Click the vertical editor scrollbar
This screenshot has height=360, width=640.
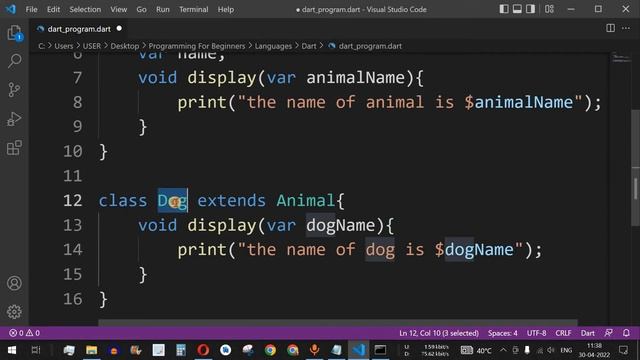coord(636,167)
